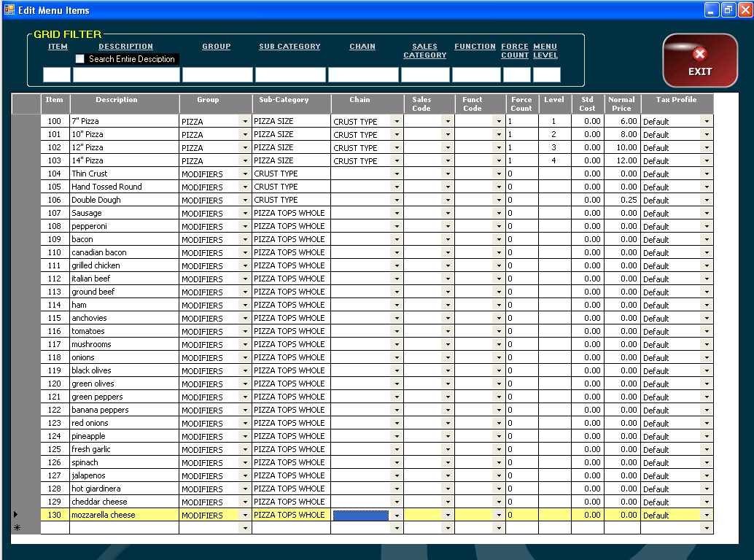754x560 pixels.
Task: Open the Sales Code dropdown for Thin Crust
Action: point(448,174)
